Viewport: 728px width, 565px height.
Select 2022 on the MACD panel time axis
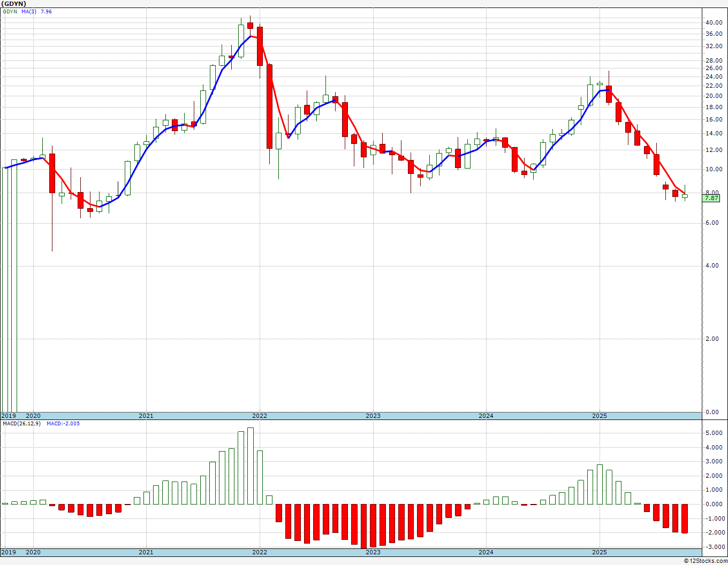tap(260, 553)
